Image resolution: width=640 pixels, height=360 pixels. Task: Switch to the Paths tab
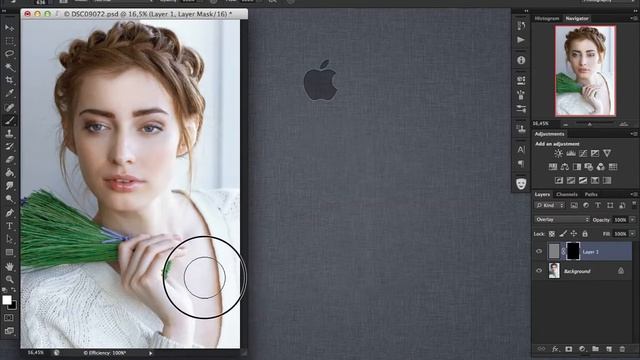click(x=591, y=194)
